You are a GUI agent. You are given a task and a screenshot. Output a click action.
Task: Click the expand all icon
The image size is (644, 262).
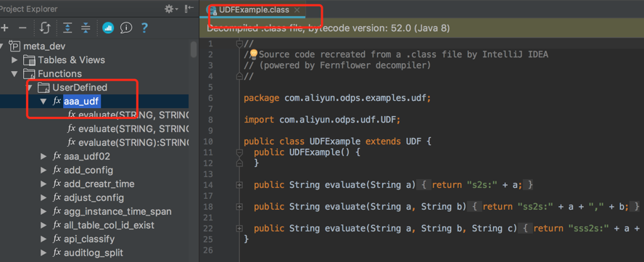click(x=67, y=28)
